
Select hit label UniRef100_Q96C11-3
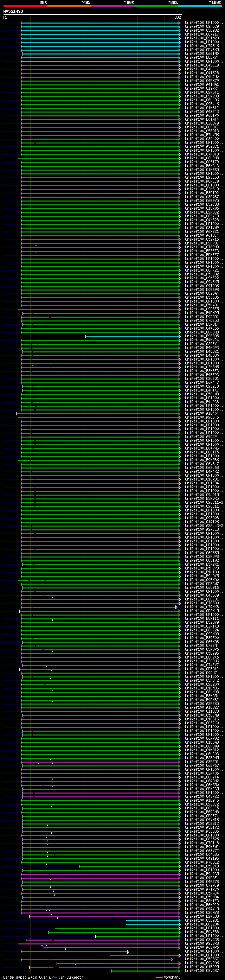tap(204, 503)
